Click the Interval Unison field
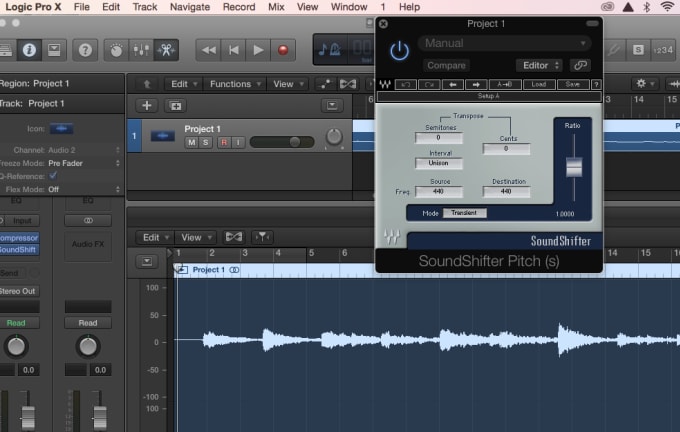680x432 pixels. pyautogui.click(x=438, y=163)
